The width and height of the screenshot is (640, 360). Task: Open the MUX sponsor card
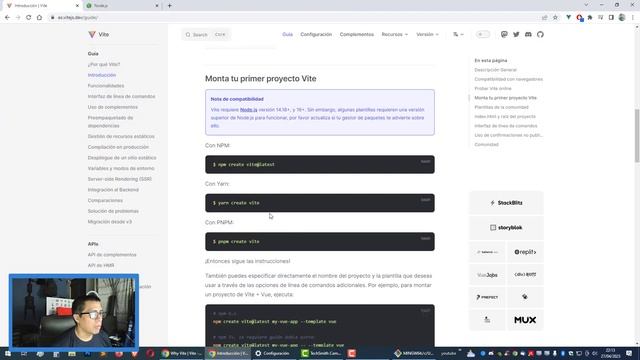point(525,320)
